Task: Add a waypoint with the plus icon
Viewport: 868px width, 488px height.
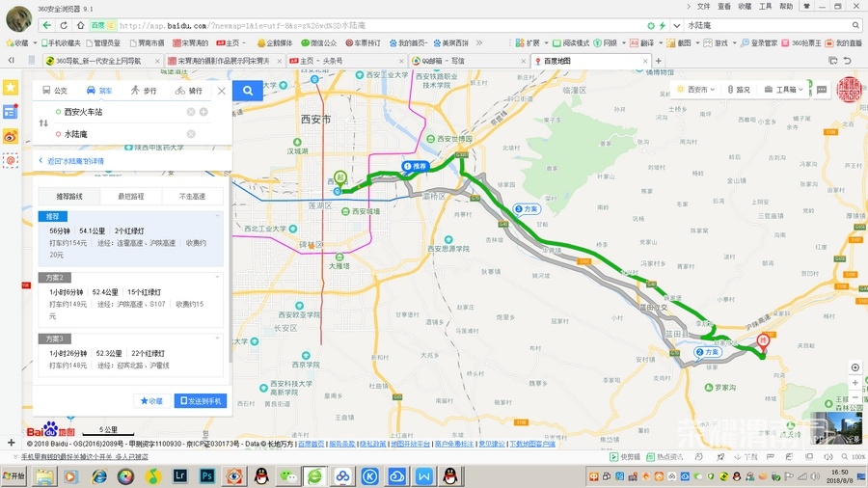Action: pos(203,112)
